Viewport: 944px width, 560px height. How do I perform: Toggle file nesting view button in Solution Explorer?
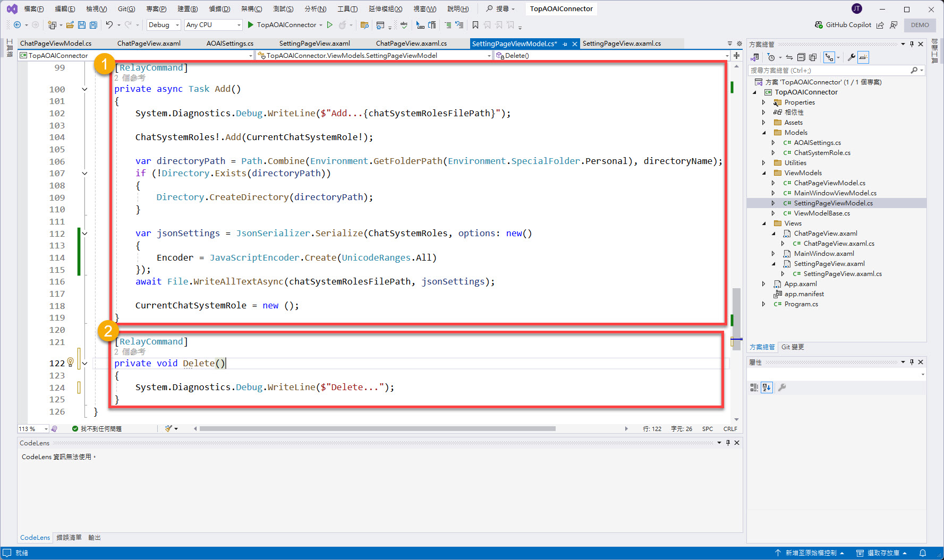[829, 57]
